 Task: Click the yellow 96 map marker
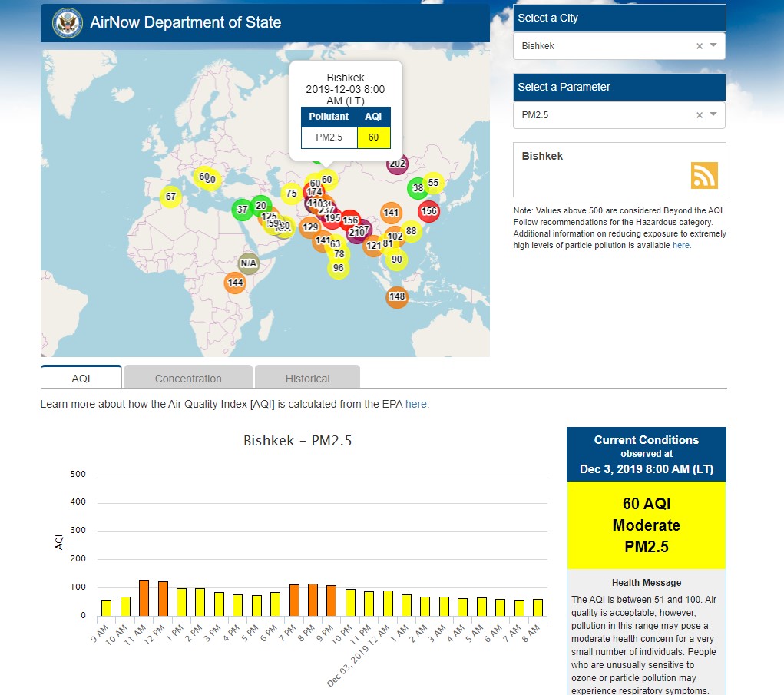coord(338,268)
